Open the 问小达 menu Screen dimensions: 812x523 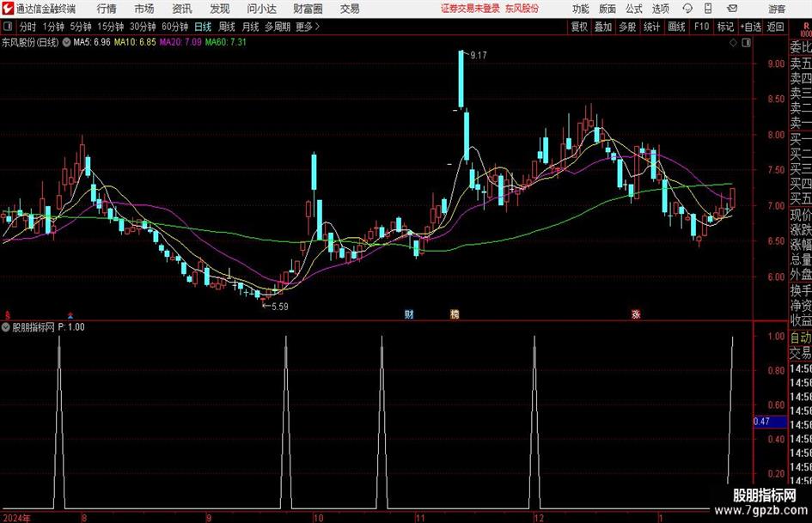(261, 9)
